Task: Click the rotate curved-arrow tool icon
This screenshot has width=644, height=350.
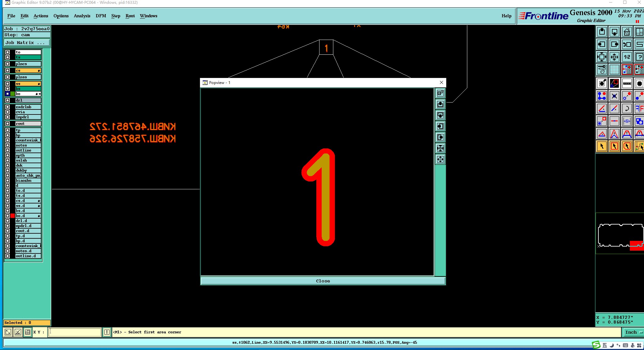Action: 627,108
